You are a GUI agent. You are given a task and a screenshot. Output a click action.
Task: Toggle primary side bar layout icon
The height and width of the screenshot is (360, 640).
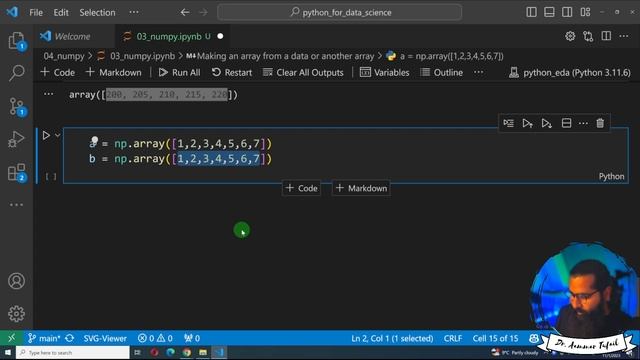pyautogui.click(x=531, y=12)
